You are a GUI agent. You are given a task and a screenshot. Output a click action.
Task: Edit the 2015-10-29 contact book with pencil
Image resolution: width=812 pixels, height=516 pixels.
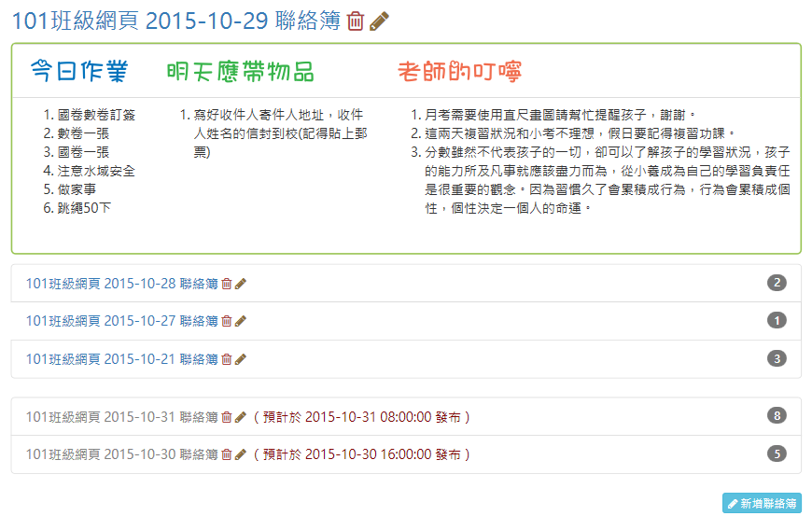click(x=379, y=21)
